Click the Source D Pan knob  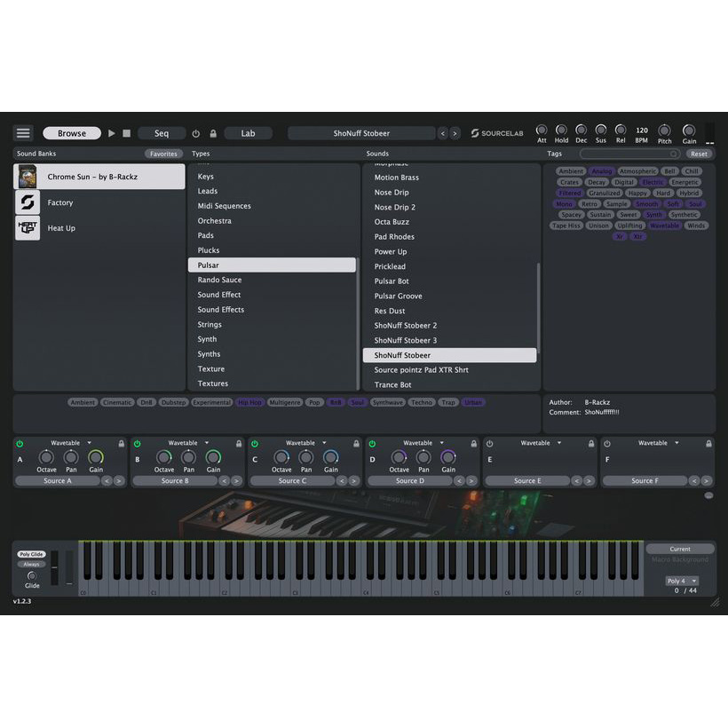[423, 457]
